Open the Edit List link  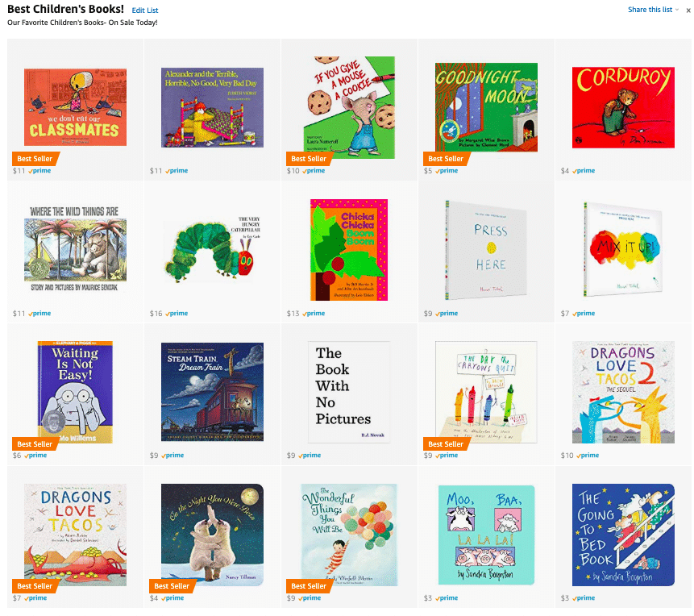(145, 10)
